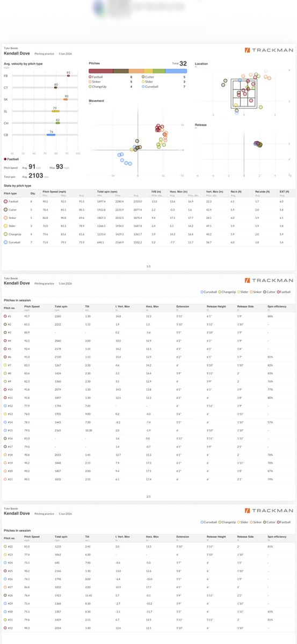Click the circle marker beside pitch #22

5,546
